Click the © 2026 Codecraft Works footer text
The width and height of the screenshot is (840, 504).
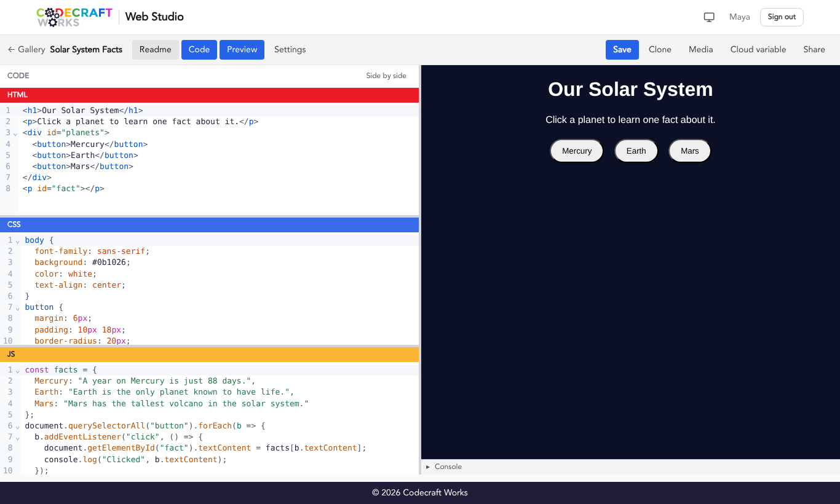(x=420, y=493)
